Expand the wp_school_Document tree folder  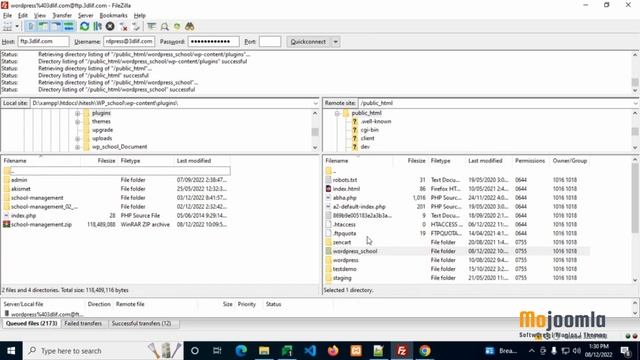click(x=78, y=147)
